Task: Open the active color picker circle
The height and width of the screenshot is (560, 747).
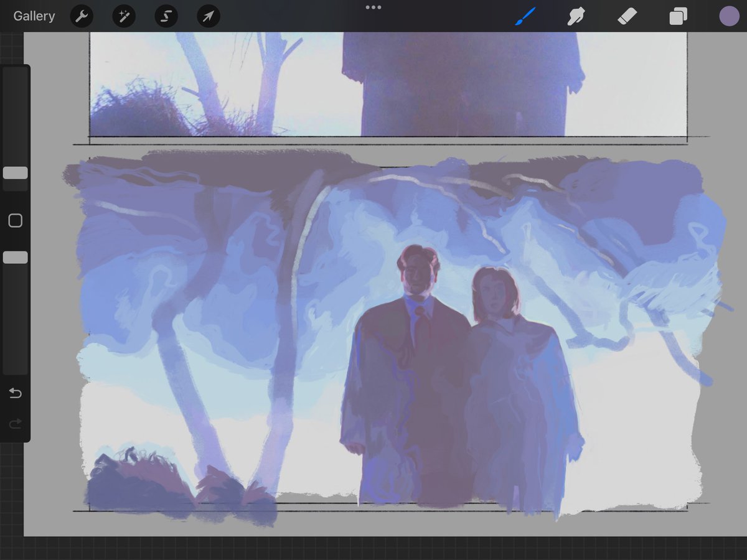Action: pos(729,16)
